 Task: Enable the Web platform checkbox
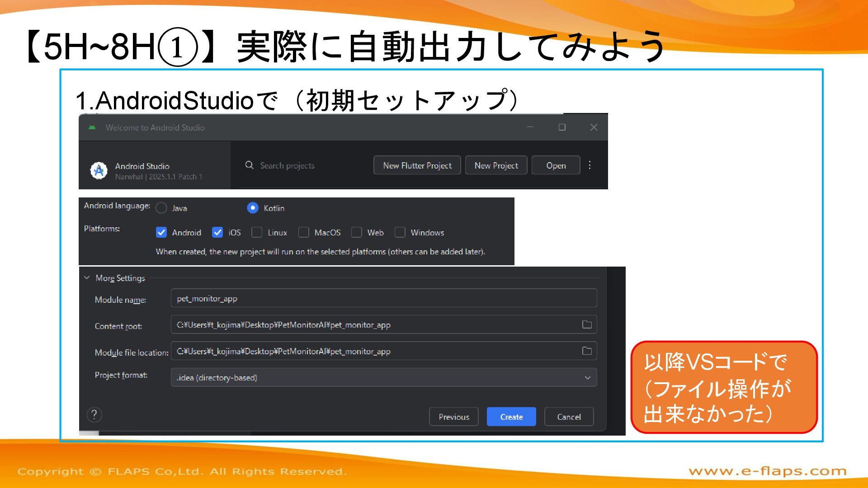coord(357,232)
